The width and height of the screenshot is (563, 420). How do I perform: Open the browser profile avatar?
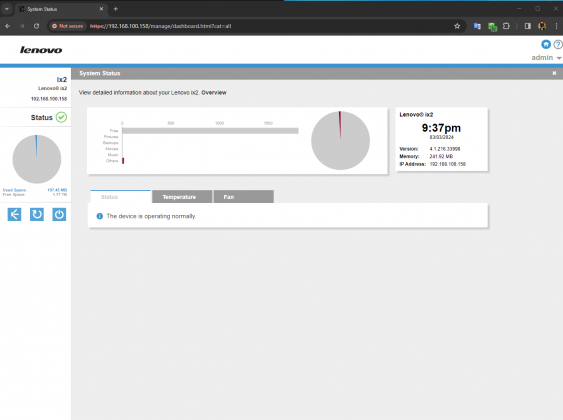(x=542, y=26)
